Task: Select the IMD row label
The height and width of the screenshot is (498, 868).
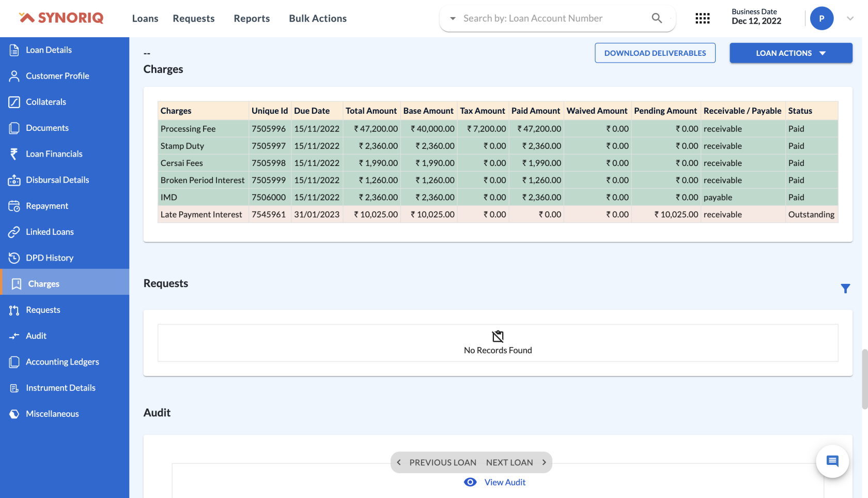Action: pos(168,197)
